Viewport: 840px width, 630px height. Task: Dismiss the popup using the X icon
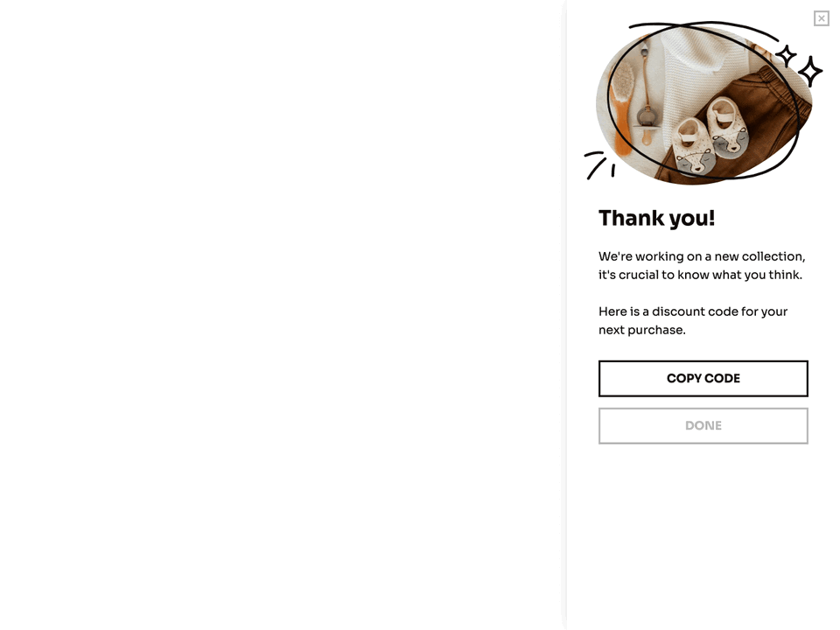821,18
